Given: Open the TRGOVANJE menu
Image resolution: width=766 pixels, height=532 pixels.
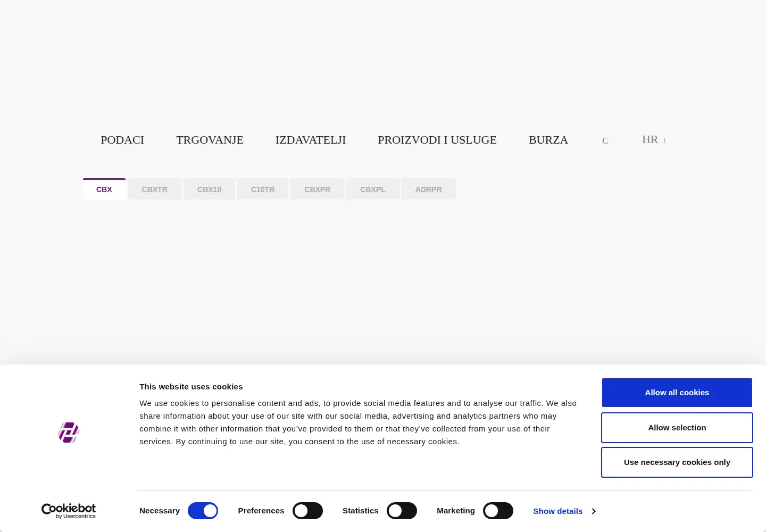Looking at the screenshot, I should click(210, 140).
